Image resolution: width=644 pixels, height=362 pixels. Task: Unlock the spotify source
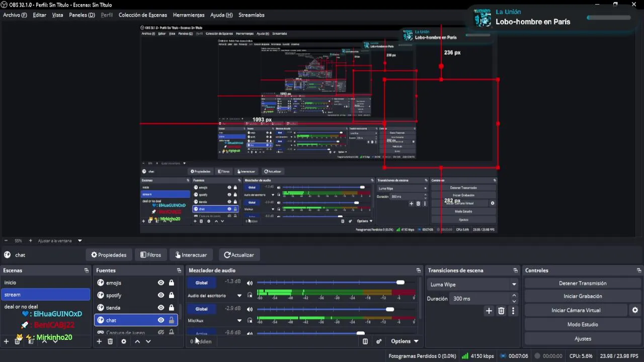[172, 296]
